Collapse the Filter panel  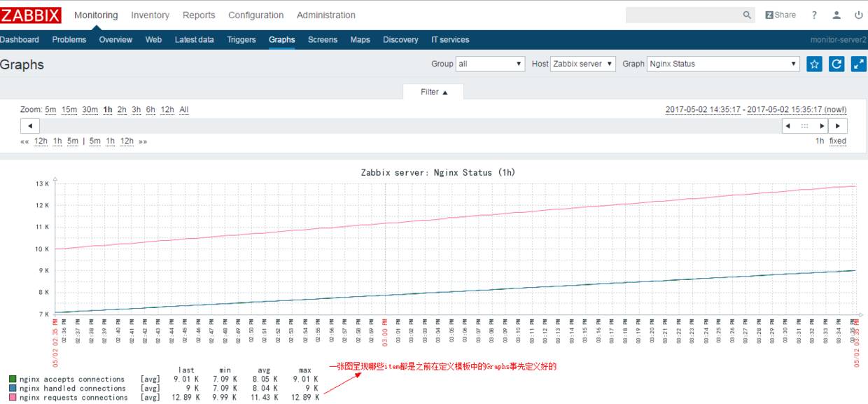coord(433,92)
